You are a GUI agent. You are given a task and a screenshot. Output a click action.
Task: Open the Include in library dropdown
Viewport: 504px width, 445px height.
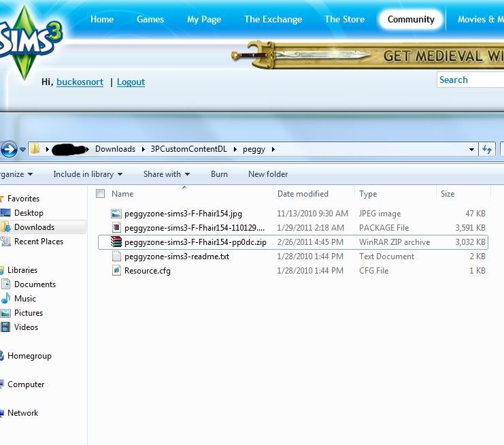pyautogui.click(x=88, y=174)
